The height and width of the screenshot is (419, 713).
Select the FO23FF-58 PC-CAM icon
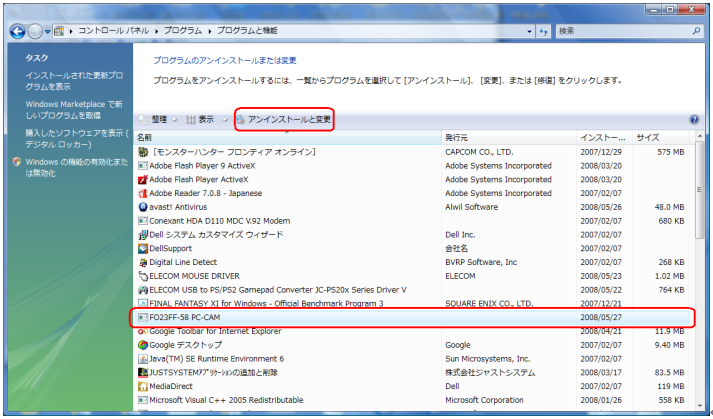[x=143, y=317]
